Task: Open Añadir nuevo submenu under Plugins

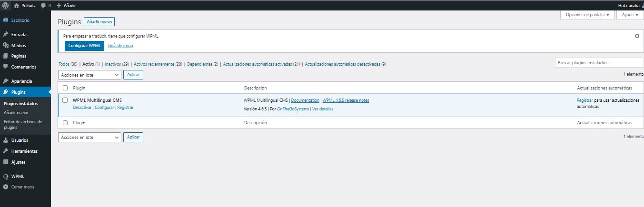Action: (x=16, y=113)
